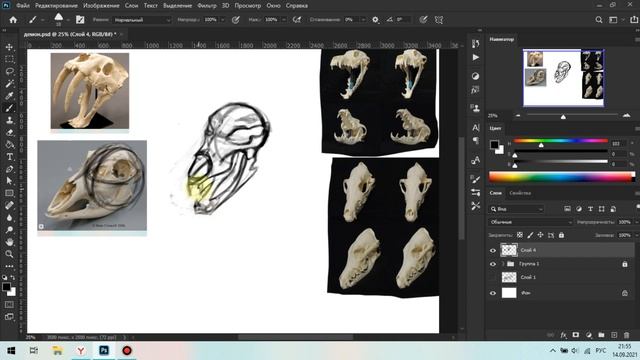This screenshot has width=640, height=360.
Task: Hide the Слой 4 layer
Action: [493, 250]
